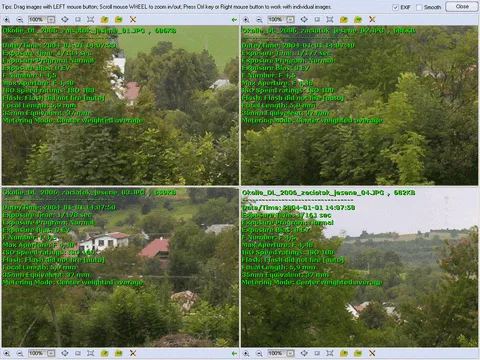Zoom out on image _04 using its magnifier-minus icon
This screenshot has width=480, height=360.
coord(259,353)
